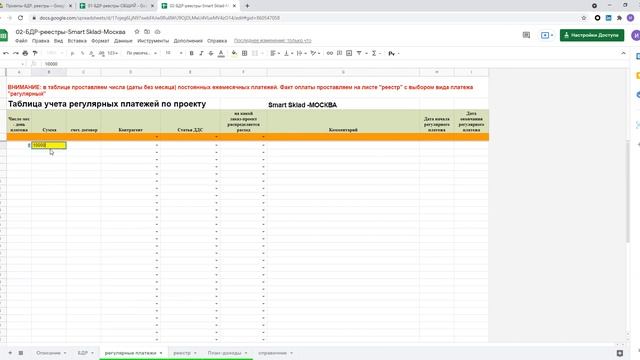Add a new sheet with plus icon
Image resolution: width=640 pixels, height=360 pixels.
click(x=10, y=353)
